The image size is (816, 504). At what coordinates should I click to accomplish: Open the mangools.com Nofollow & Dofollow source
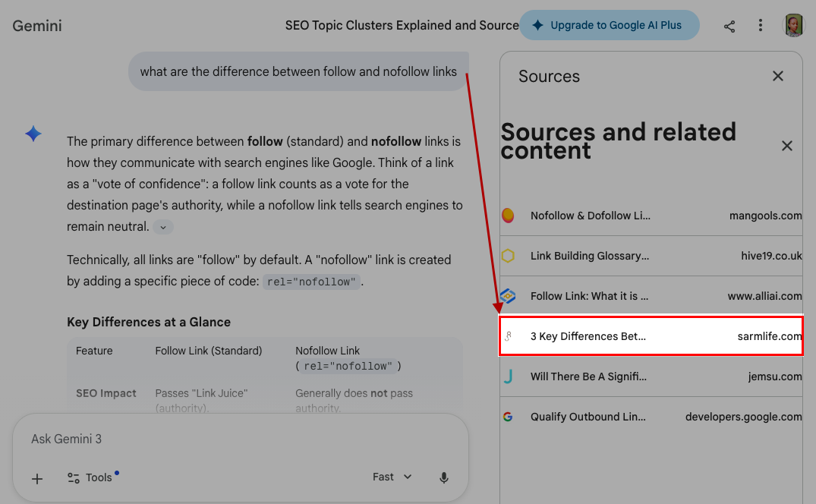[x=651, y=216]
